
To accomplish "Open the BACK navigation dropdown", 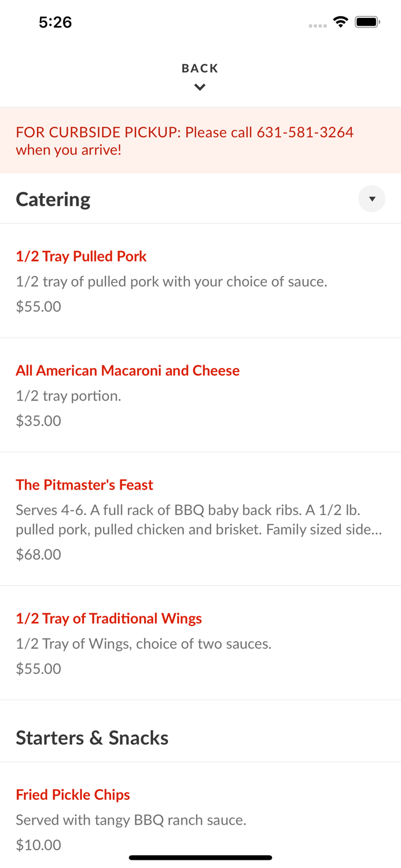I will tap(200, 68).
